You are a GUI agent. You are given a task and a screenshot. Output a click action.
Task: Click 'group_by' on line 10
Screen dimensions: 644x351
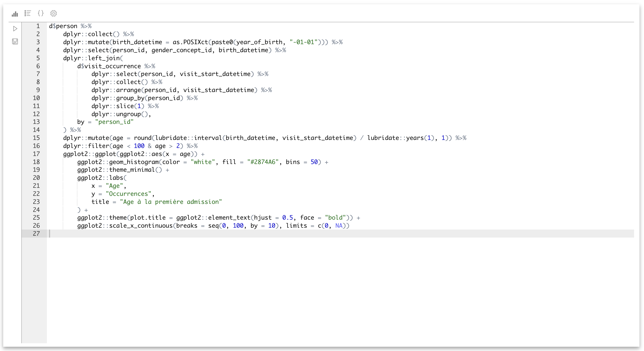click(130, 98)
